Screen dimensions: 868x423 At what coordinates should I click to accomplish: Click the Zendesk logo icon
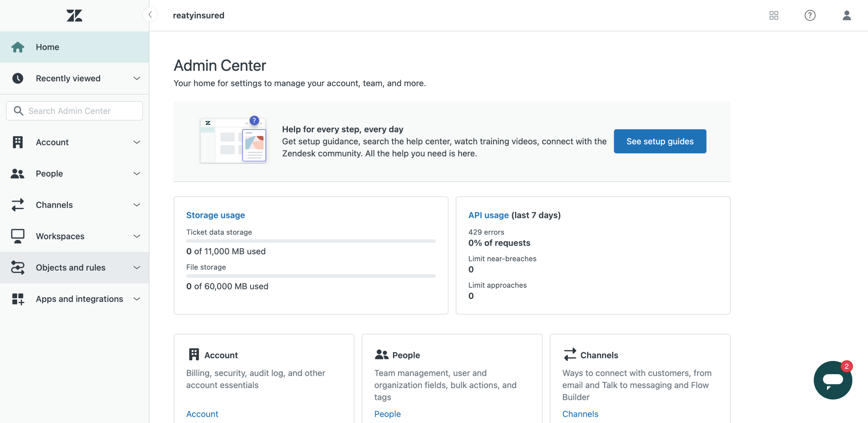[74, 16]
